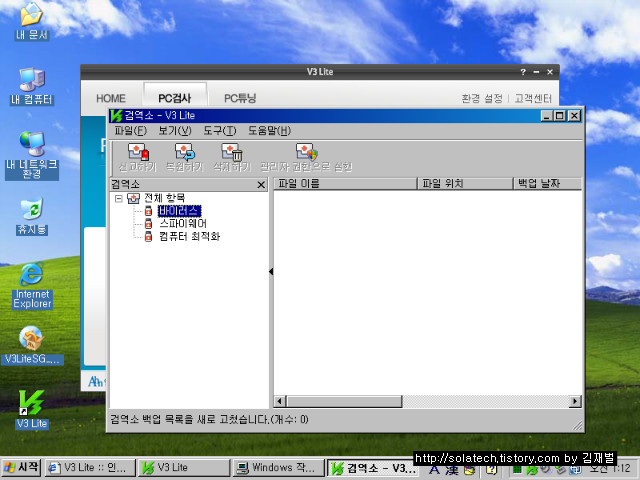
Task: Click the Internet Explorer desktop icon
Action: tap(32, 286)
